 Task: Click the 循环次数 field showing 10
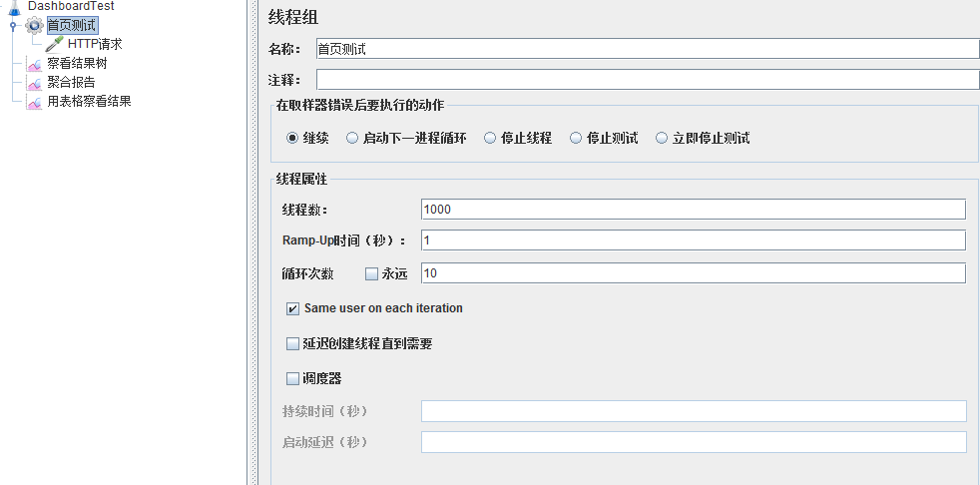694,273
